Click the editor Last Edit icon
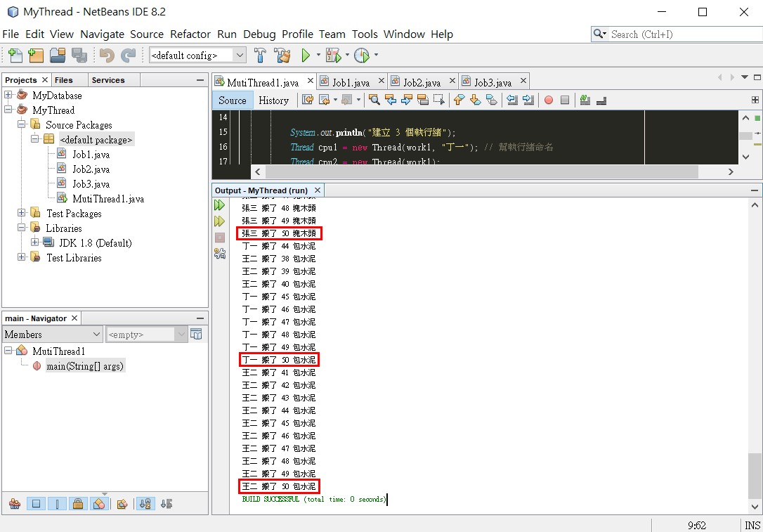 coord(308,100)
